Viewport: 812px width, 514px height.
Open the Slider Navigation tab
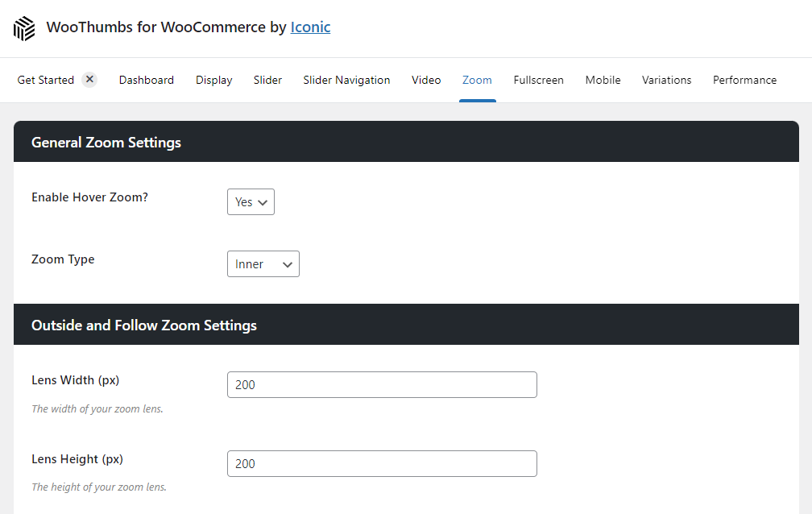point(346,80)
